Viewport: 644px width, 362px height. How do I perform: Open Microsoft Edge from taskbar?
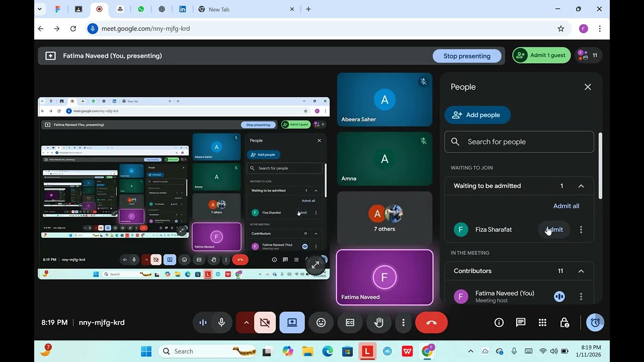tap(328, 351)
